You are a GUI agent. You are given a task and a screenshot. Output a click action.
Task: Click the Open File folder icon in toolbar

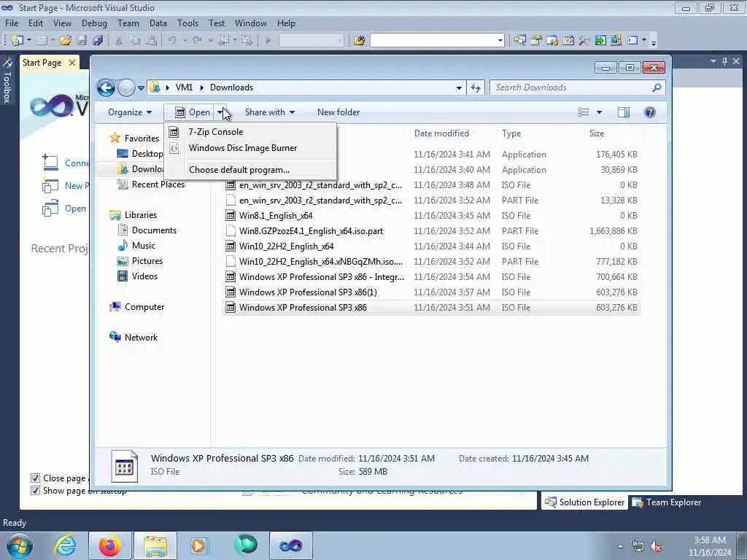pyautogui.click(x=66, y=41)
